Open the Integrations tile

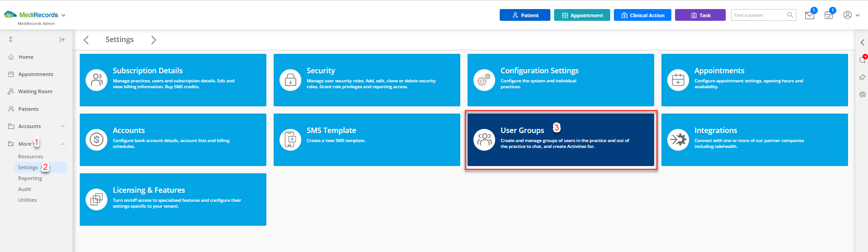click(x=755, y=140)
